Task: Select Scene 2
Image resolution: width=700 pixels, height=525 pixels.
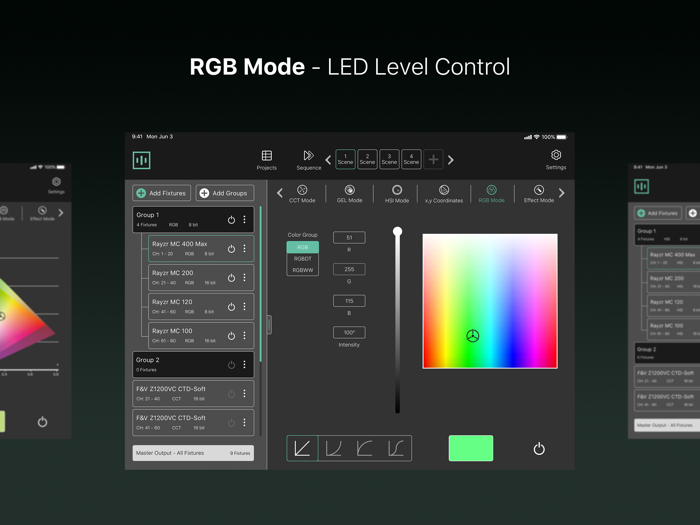Action: pos(367,159)
